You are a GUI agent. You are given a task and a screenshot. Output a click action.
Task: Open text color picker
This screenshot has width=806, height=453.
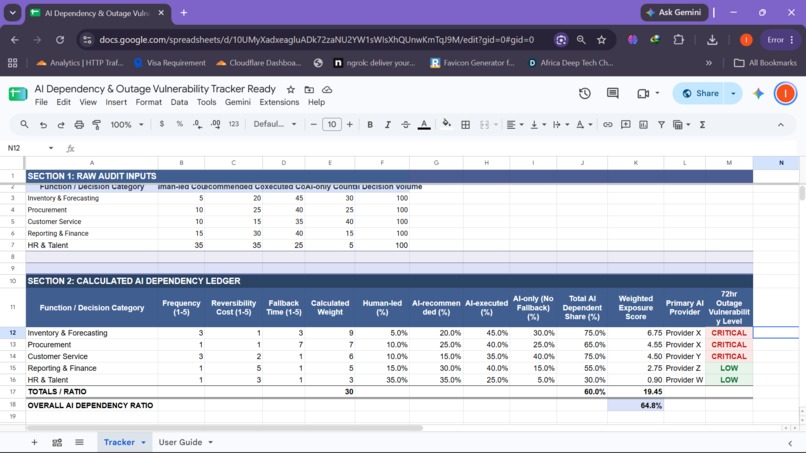(x=424, y=124)
